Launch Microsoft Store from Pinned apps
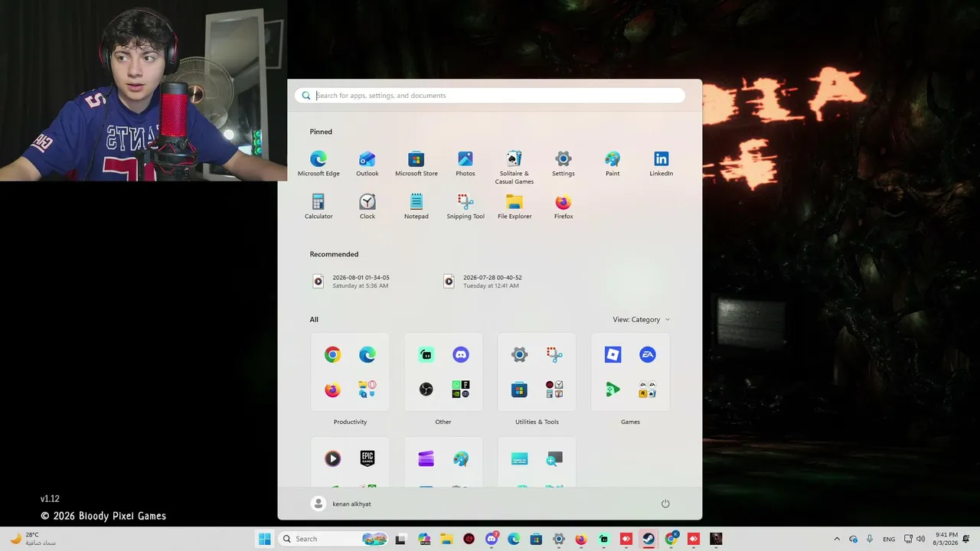This screenshot has height=551, width=980. coord(416,164)
